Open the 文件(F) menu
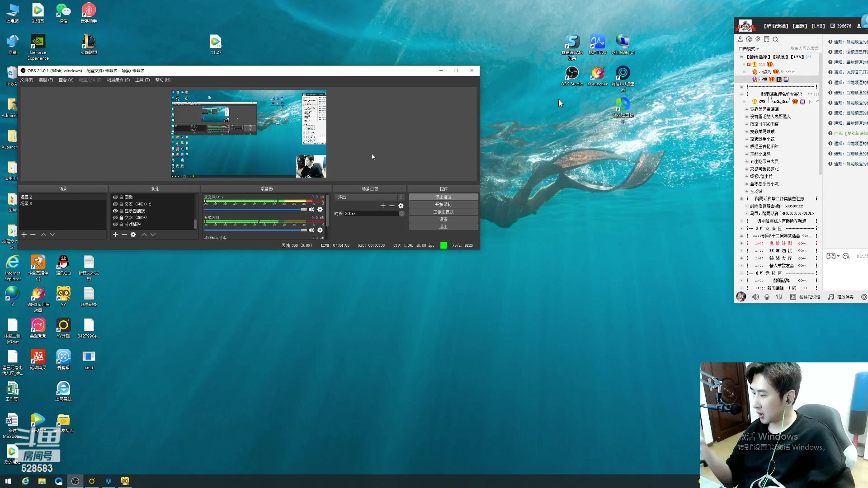The height and width of the screenshot is (488, 868). click(26, 80)
